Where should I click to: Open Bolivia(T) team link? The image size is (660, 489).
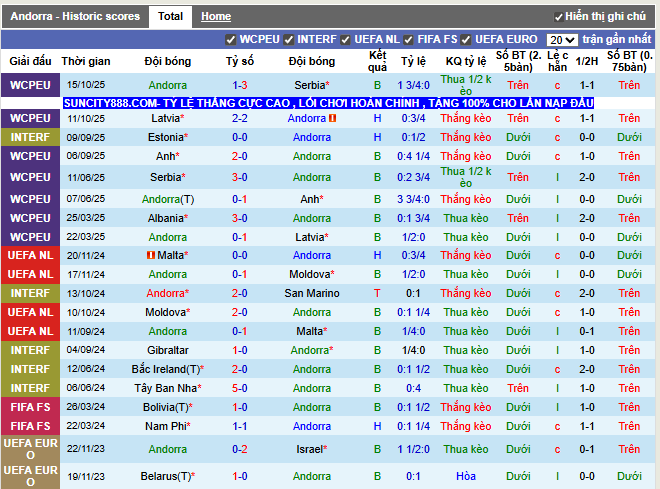pos(166,407)
